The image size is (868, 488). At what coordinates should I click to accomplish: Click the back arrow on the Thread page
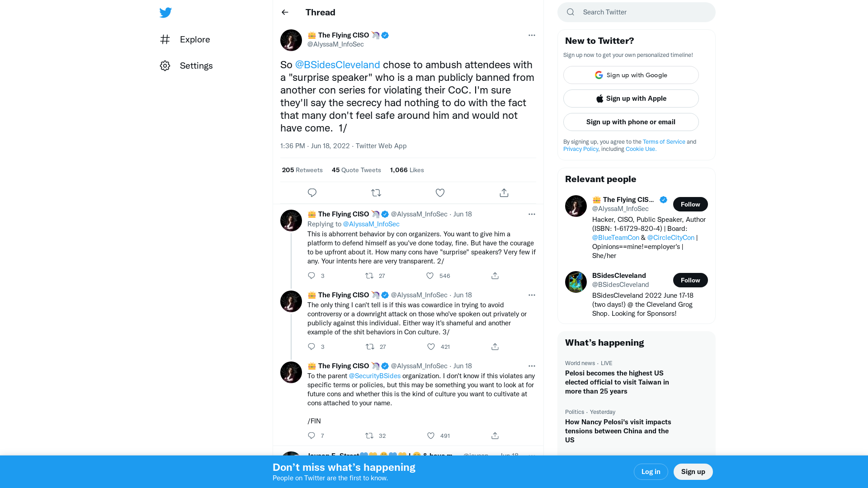tap(284, 12)
